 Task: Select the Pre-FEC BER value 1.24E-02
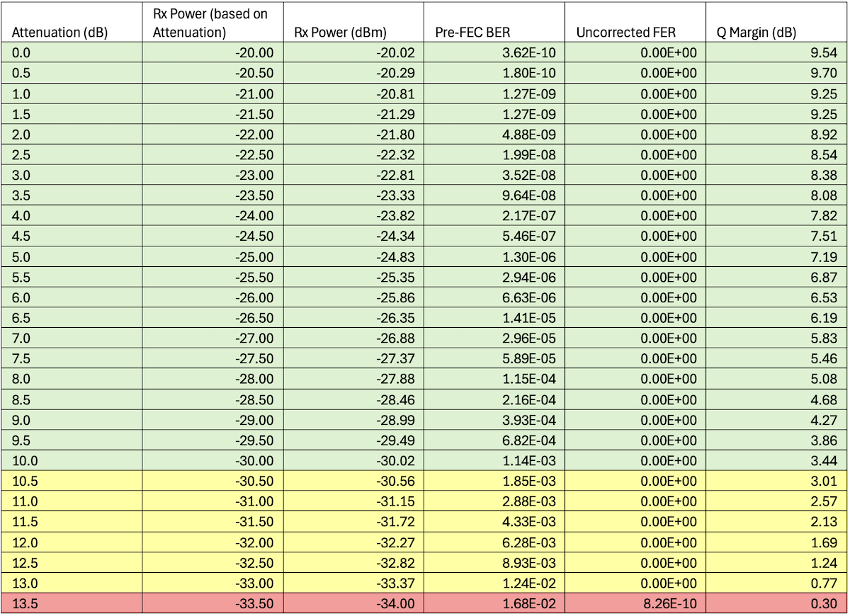tap(494, 583)
